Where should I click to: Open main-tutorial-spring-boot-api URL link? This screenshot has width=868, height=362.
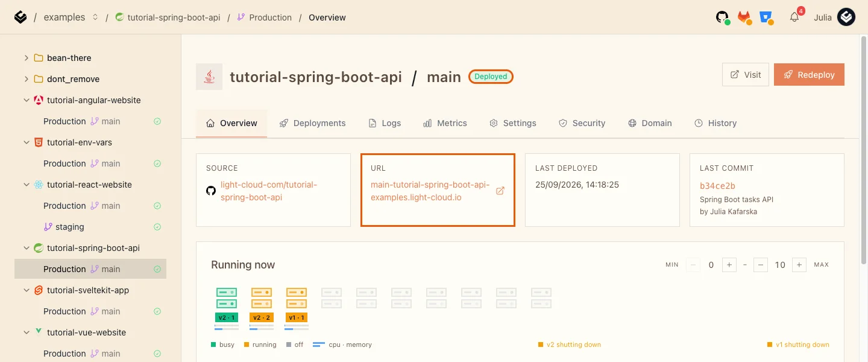point(430,191)
